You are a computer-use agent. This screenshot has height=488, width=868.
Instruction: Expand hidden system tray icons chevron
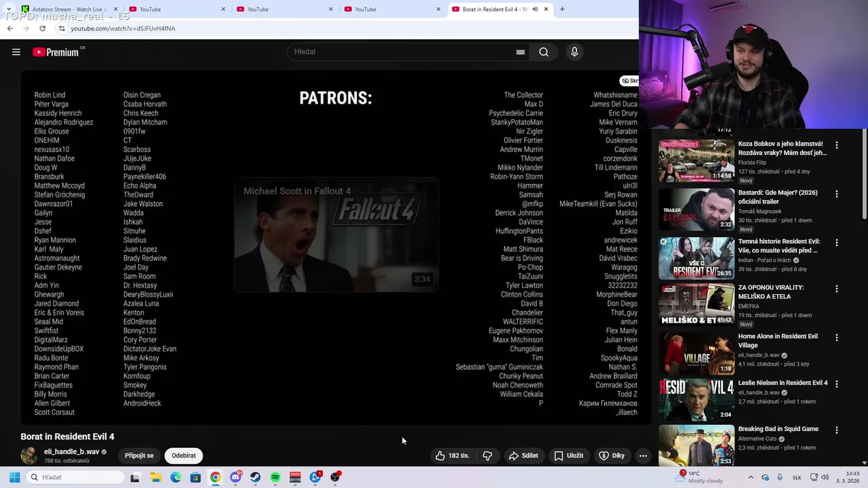(x=751, y=477)
